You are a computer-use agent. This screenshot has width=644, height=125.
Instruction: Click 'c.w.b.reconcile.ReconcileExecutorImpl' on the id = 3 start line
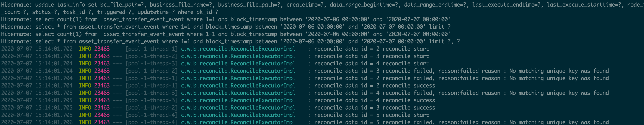click(x=238, y=56)
